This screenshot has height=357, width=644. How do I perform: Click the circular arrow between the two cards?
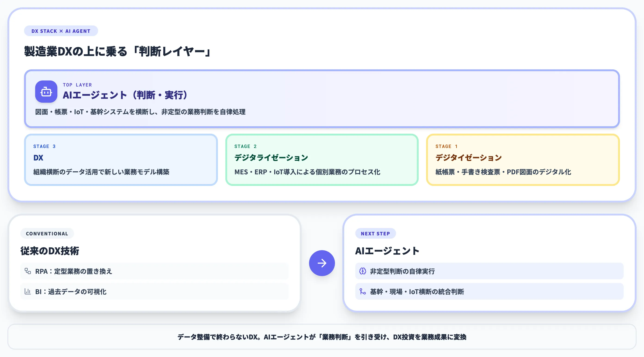(x=322, y=263)
